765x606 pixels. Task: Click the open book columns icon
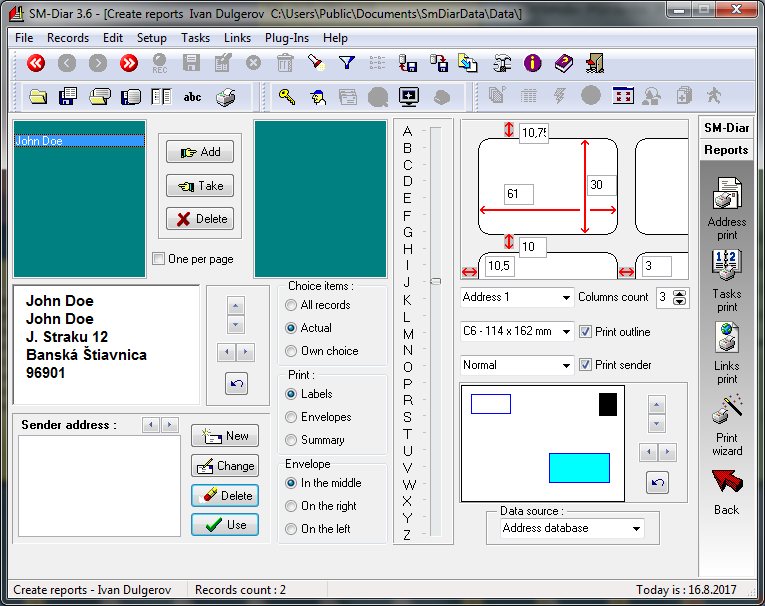[161, 97]
